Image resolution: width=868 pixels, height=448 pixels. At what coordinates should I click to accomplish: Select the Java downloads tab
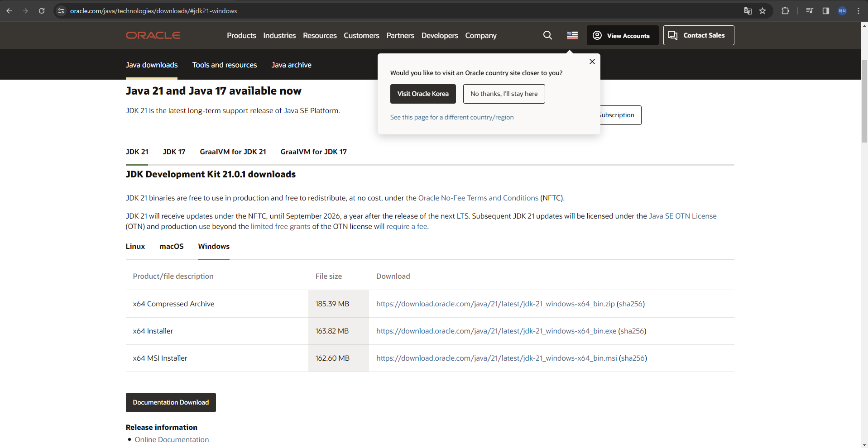152,65
